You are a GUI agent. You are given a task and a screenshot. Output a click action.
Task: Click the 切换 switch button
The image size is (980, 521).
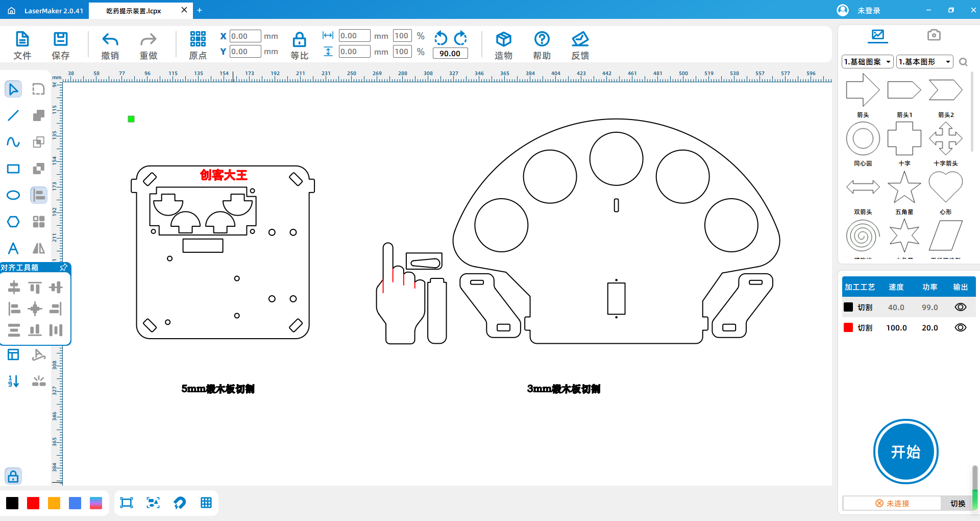point(958,503)
